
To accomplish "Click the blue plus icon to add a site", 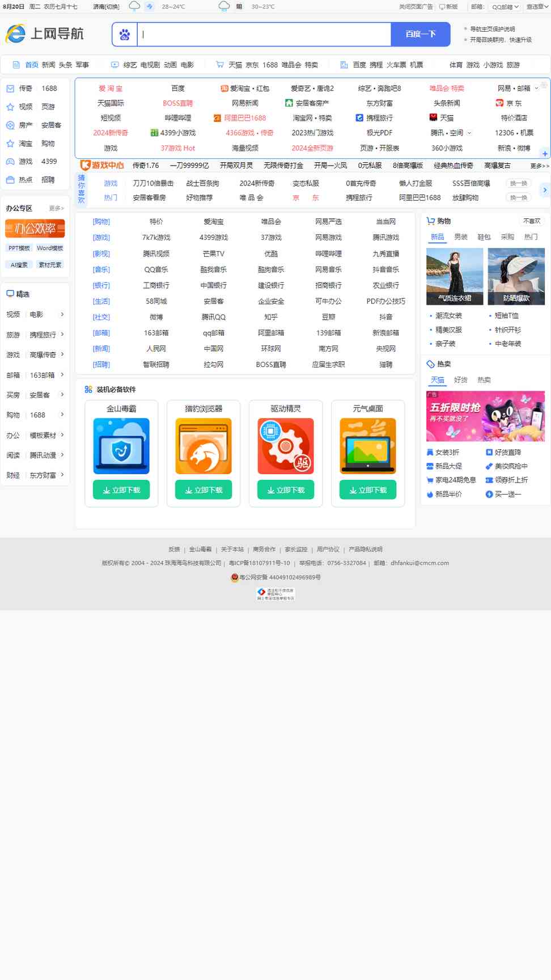I will [545, 154].
